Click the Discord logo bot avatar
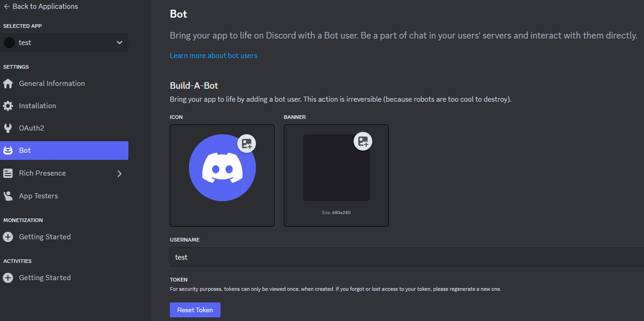 coord(222,168)
